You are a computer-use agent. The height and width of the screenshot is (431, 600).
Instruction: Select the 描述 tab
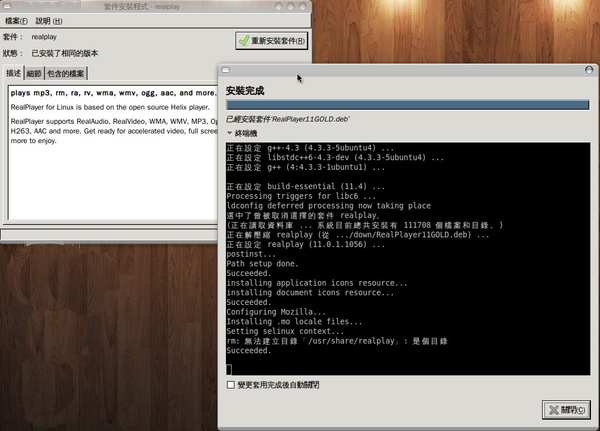[14, 73]
